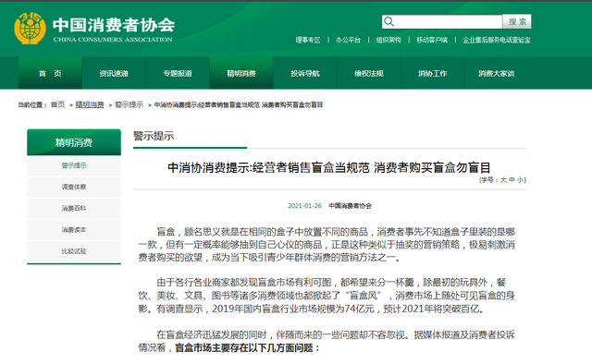Click the paragraph beginning 由于各行各业商家
Viewport: 592px width, 364px height.
(327, 296)
